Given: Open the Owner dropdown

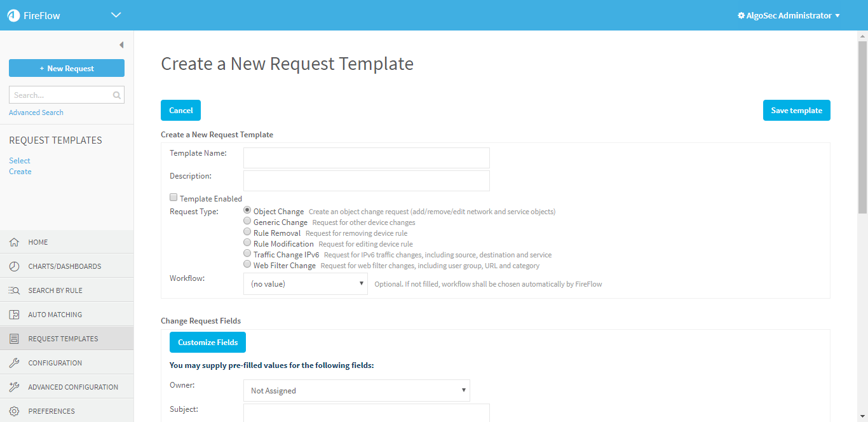Looking at the screenshot, I should (x=356, y=391).
